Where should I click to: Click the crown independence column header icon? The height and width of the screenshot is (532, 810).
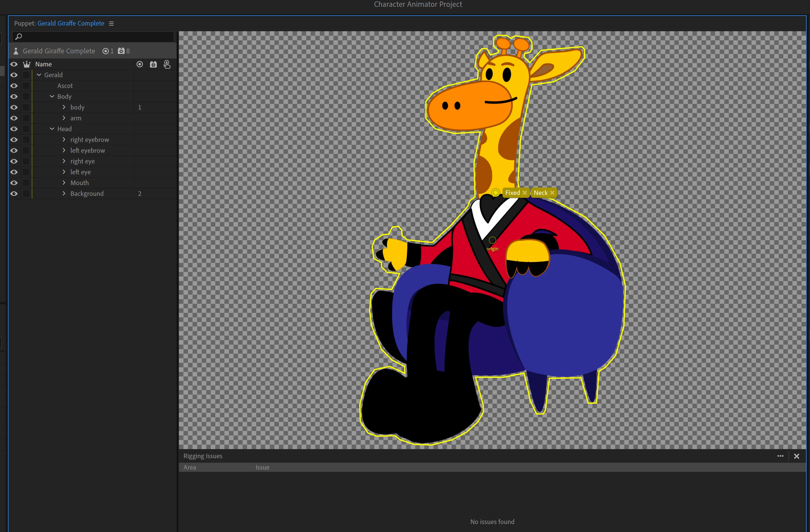(26, 64)
